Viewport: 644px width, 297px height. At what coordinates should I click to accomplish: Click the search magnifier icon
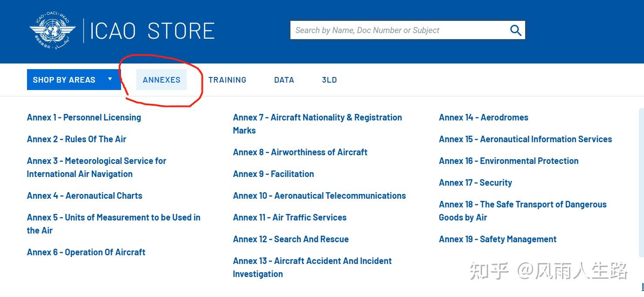516,30
